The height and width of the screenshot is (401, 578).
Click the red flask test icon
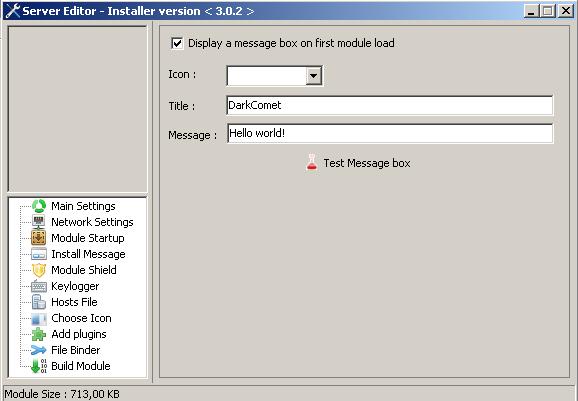(x=312, y=163)
